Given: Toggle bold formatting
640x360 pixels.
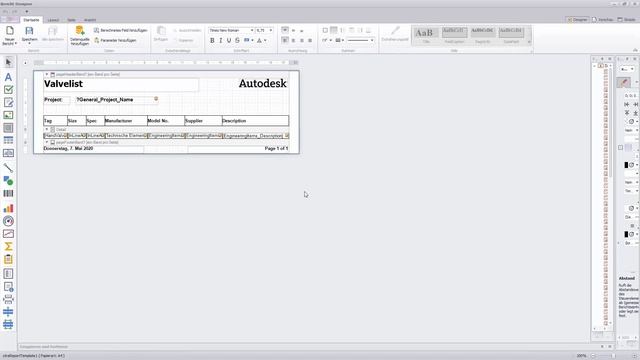Looking at the screenshot, I should click(x=212, y=40).
